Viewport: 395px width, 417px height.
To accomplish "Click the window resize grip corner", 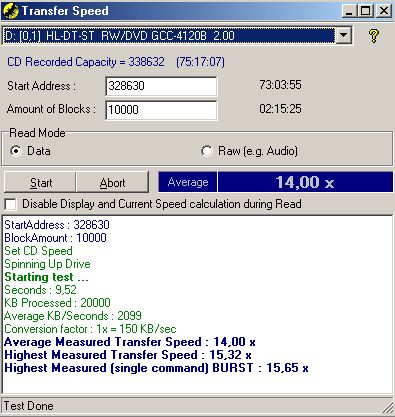I will (387, 407).
